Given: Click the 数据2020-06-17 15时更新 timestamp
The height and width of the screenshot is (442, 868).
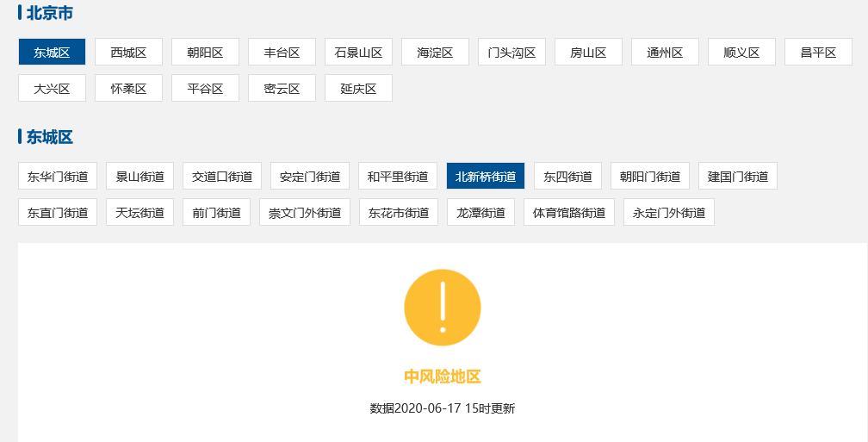Looking at the screenshot, I should tap(443, 408).
